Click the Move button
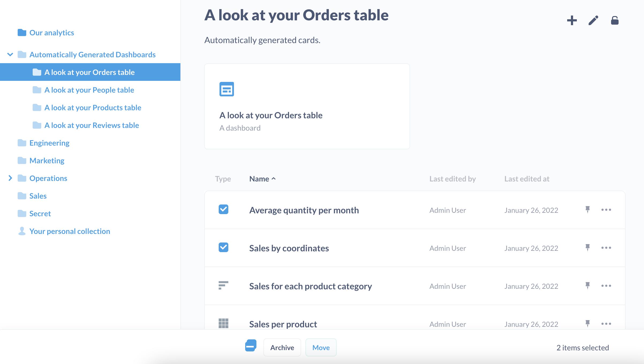The height and width of the screenshot is (364, 644). [x=321, y=347]
